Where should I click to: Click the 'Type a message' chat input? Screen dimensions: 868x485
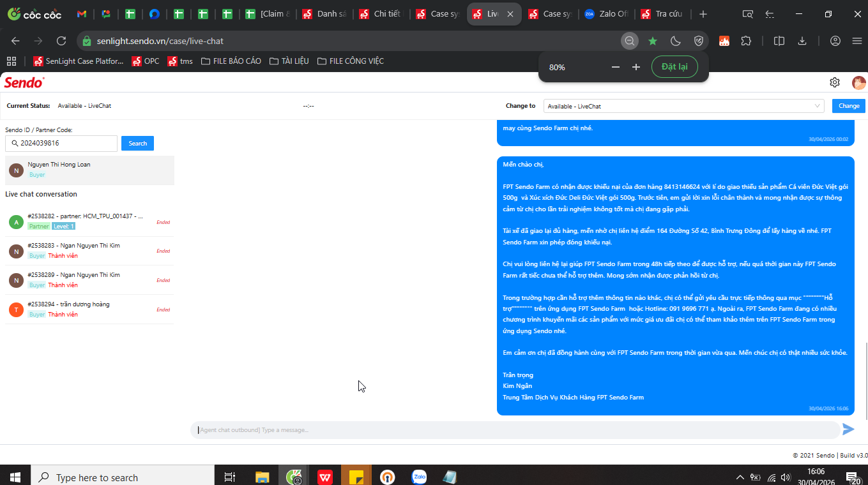click(x=515, y=430)
